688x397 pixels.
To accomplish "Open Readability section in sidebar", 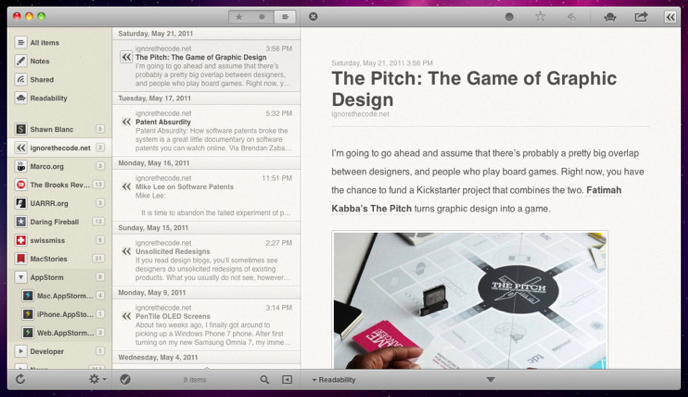I will click(59, 98).
